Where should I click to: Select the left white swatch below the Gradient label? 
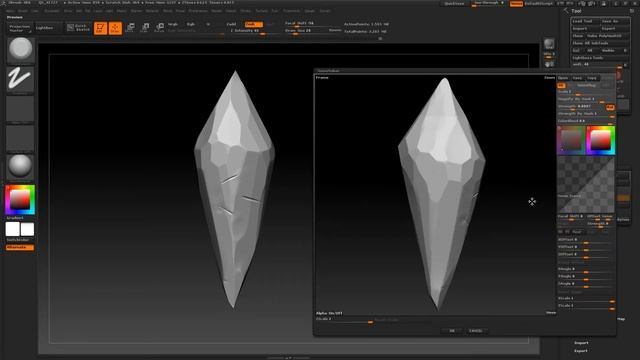tap(13, 229)
